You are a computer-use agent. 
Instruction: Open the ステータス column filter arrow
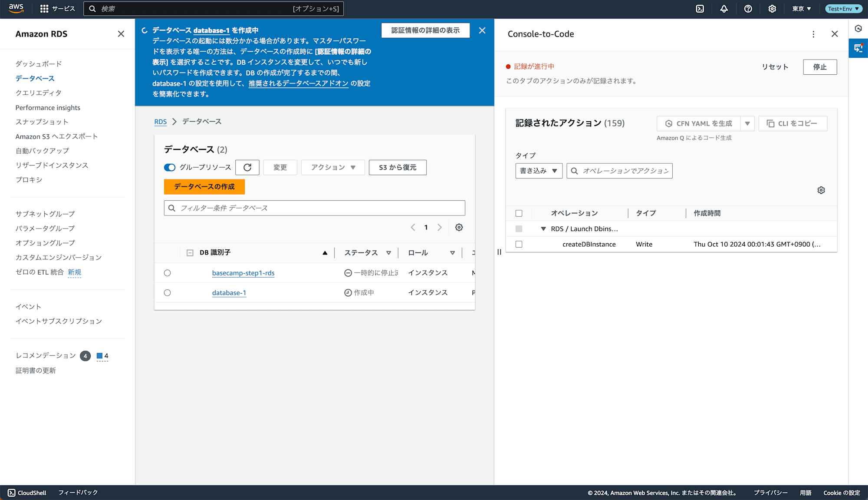388,253
